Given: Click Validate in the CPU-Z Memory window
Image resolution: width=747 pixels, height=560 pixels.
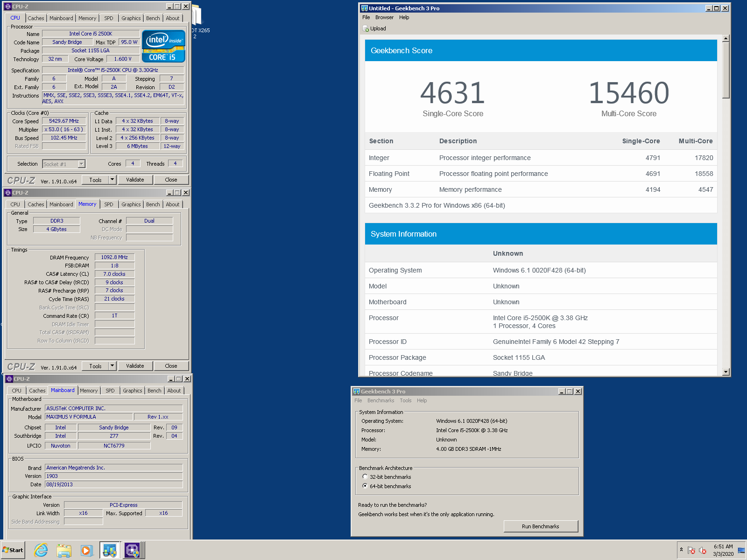Looking at the screenshot, I should 135,366.
